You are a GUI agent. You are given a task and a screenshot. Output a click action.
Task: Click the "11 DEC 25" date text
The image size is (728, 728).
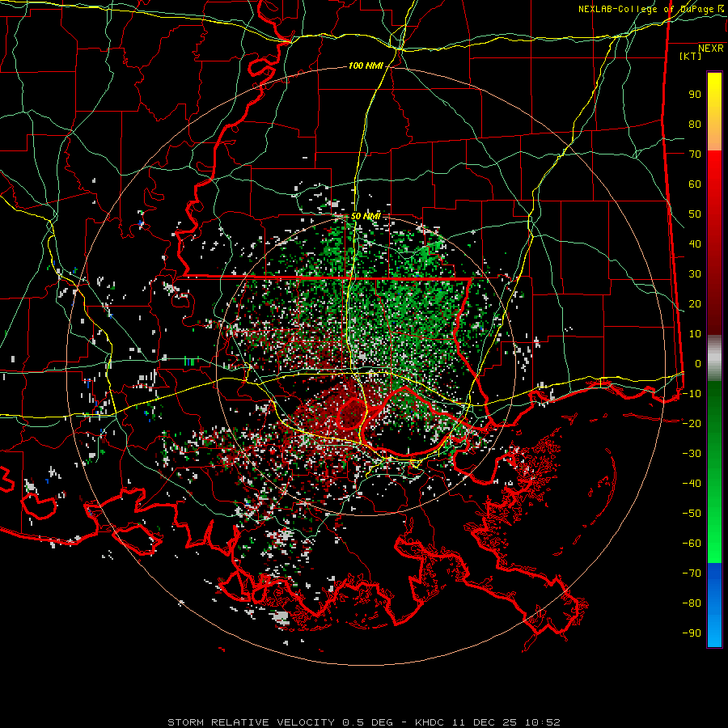485,722
